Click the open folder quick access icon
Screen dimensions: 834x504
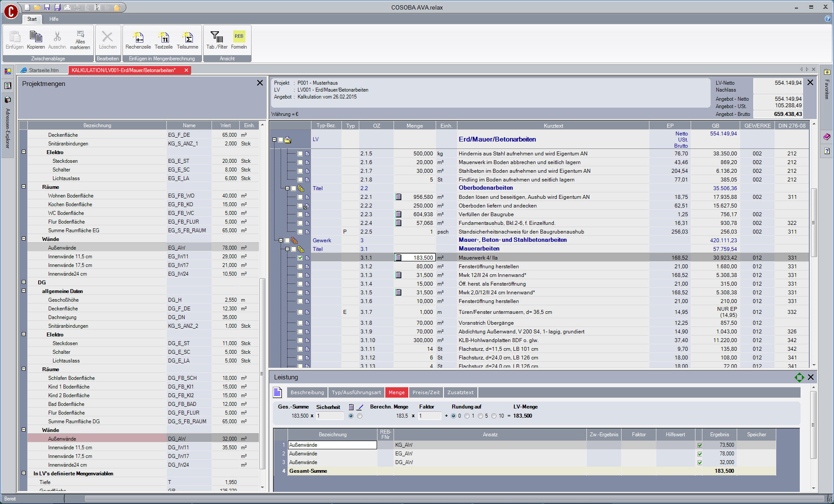37,7
